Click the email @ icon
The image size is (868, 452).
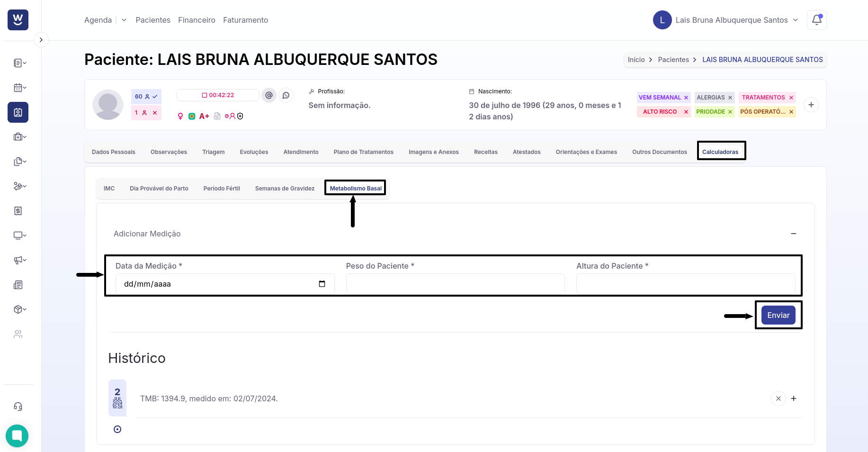pyautogui.click(x=269, y=95)
